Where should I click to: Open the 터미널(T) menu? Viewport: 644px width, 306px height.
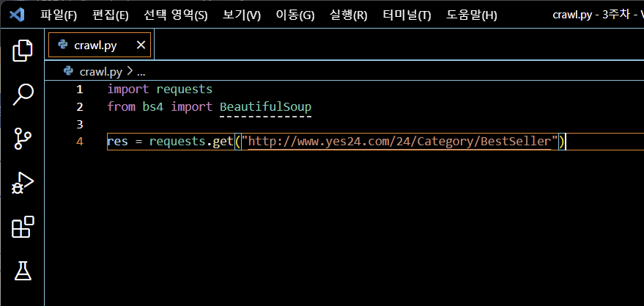click(407, 15)
